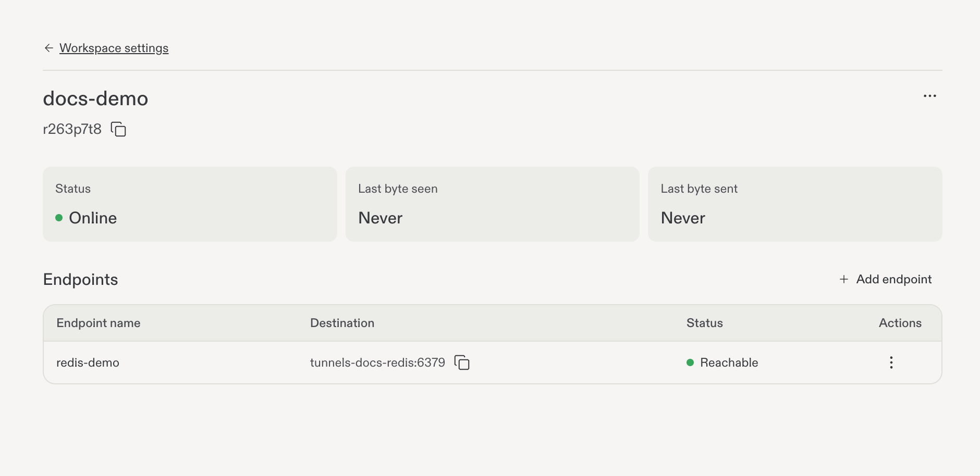Copy the tunnel ID r263p7t8

click(x=118, y=129)
